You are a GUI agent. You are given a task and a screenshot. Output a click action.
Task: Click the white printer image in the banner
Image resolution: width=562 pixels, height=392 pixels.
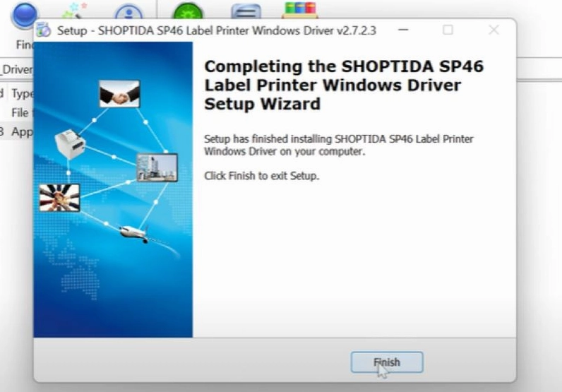71,144
